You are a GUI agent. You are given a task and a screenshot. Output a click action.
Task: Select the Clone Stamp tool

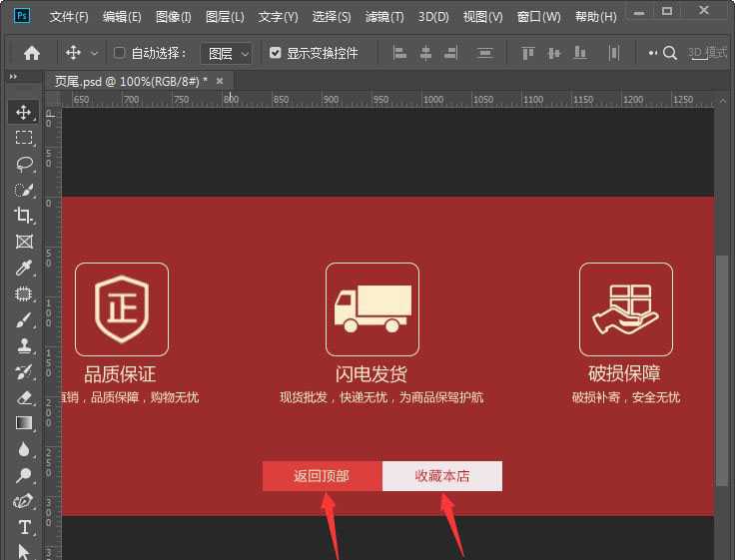click(24, 345)
